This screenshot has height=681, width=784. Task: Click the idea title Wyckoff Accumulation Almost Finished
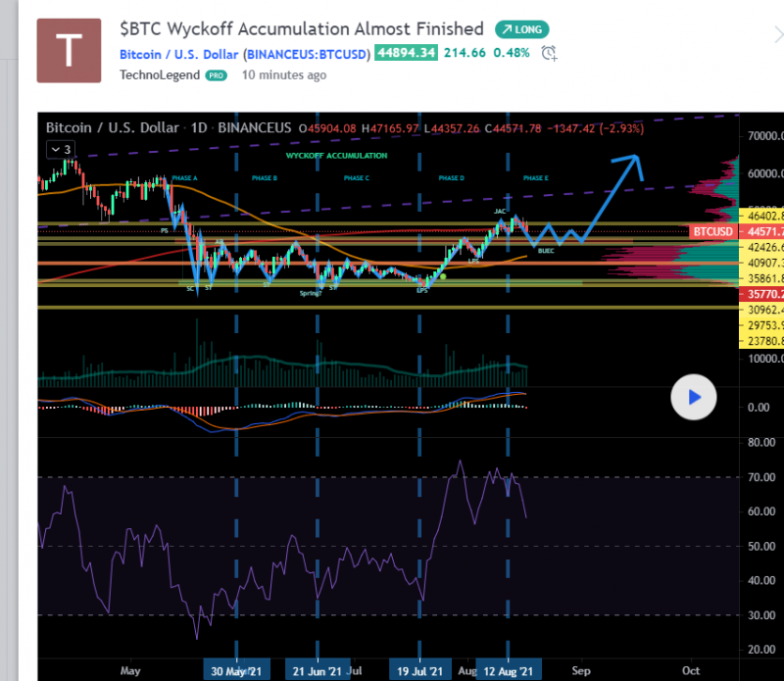click(x=302, y=29)
